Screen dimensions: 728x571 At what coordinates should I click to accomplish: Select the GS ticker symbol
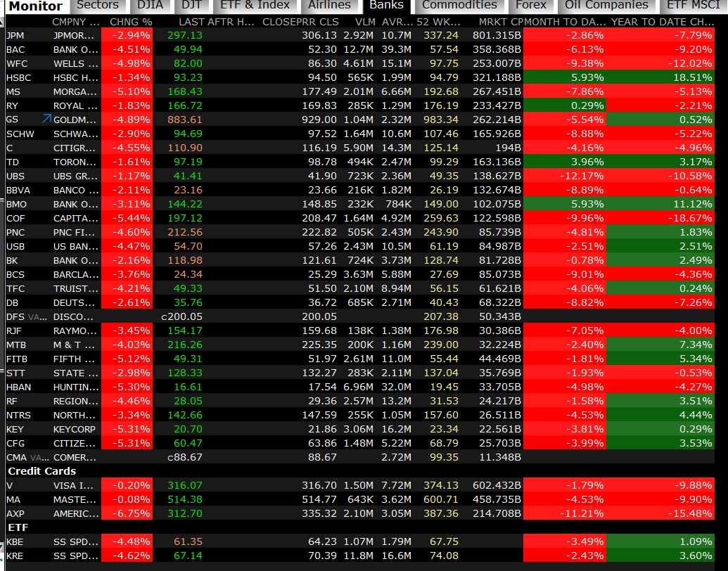click(12, 120)
